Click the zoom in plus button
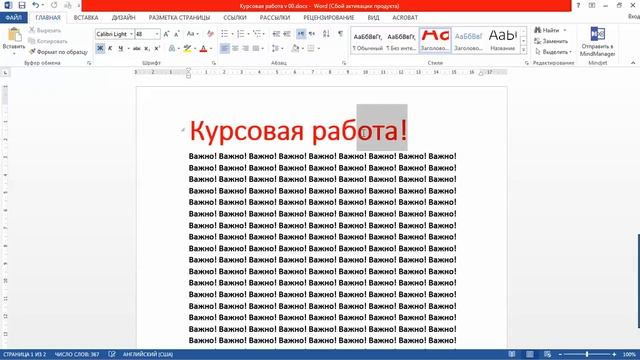 click(x=614, y=354)
